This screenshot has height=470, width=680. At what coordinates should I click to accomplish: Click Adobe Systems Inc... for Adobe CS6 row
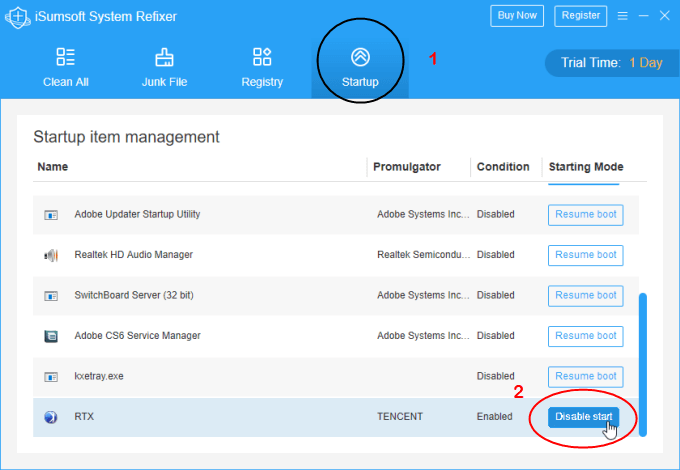tap(423, 336)
